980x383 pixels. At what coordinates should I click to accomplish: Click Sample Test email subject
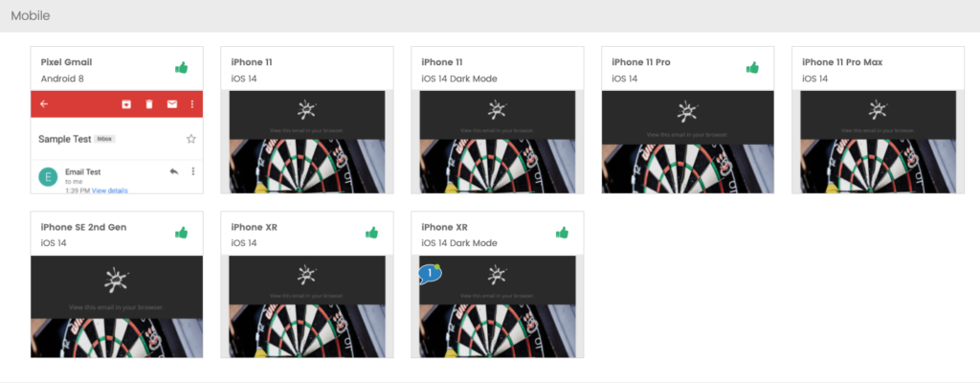pyautogui.click(x=65, y=139)
